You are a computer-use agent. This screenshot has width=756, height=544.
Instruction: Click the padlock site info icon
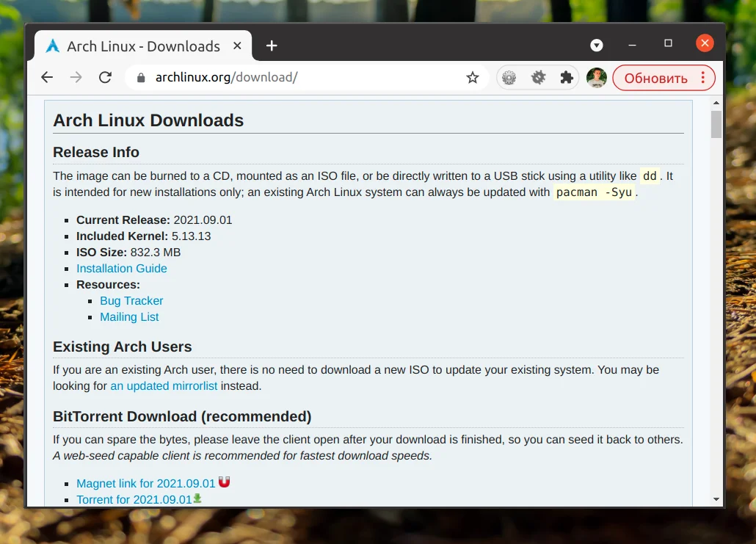[141, 78]
